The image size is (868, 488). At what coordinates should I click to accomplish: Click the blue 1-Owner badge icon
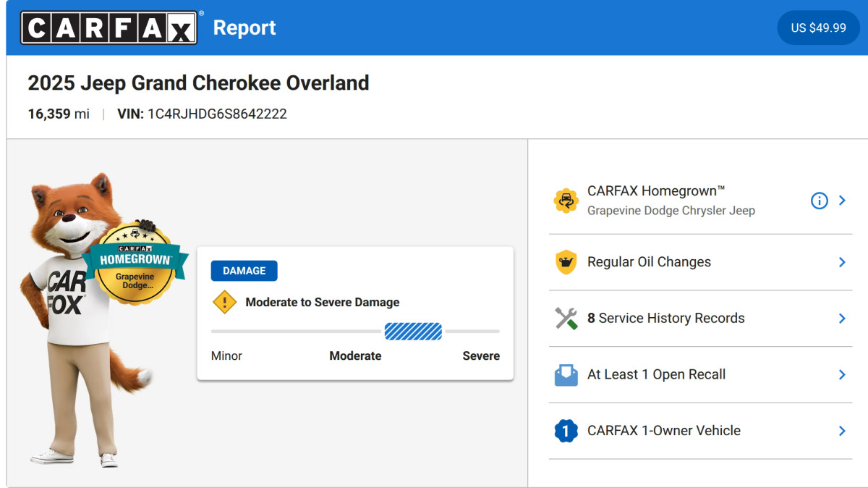(x=566, y=431)
